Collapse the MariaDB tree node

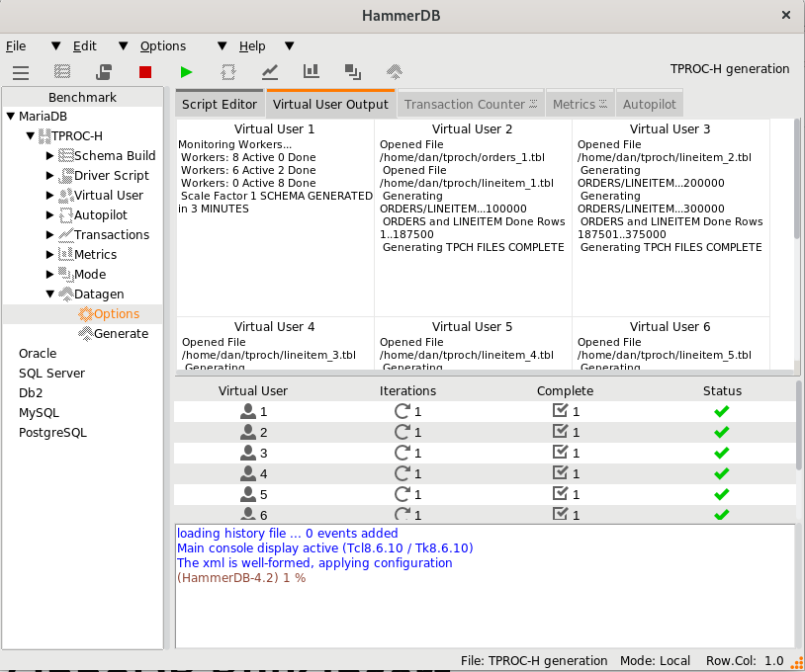point(10,117)
